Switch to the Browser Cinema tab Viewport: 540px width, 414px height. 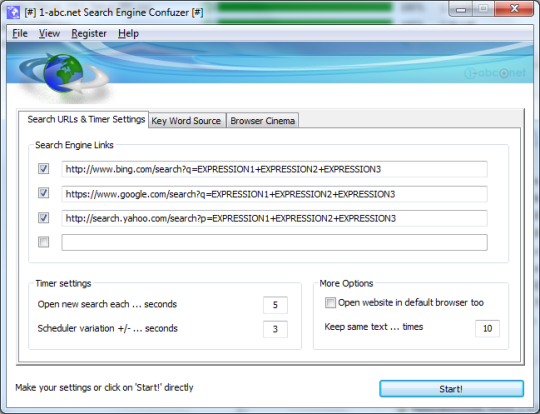pos(262,121)
